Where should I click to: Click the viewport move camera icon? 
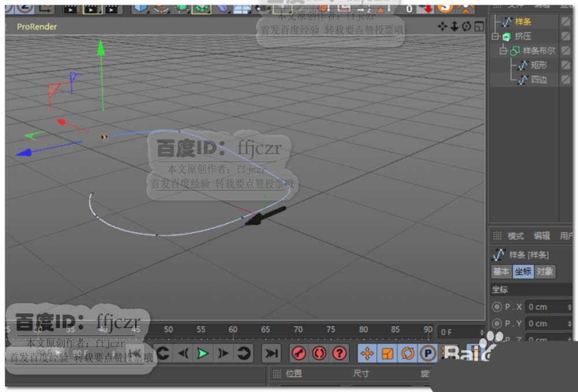[x=442, y=27]
